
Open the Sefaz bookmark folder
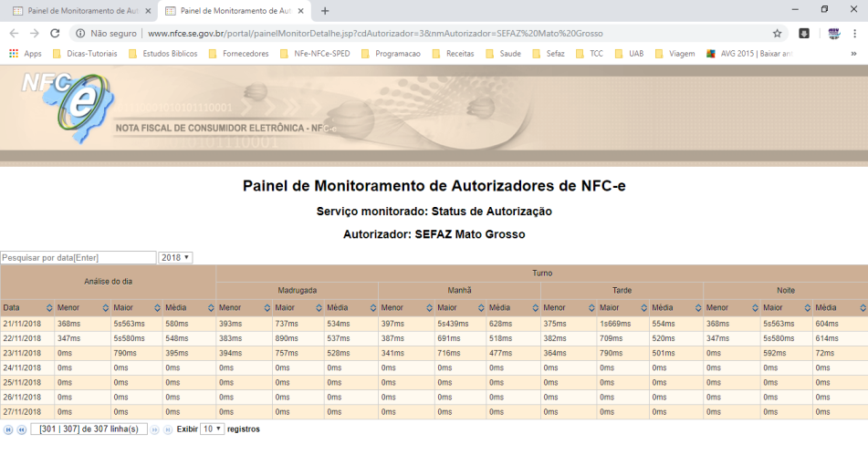click(x=549, y=54)
